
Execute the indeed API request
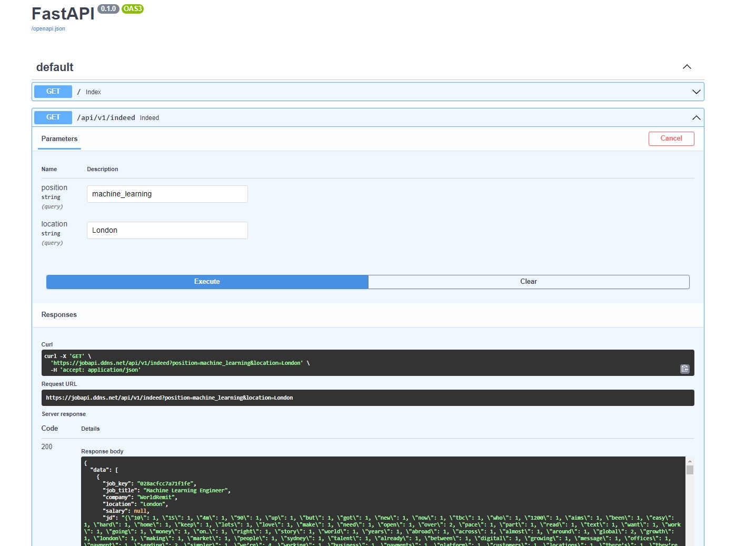[207, 282]
